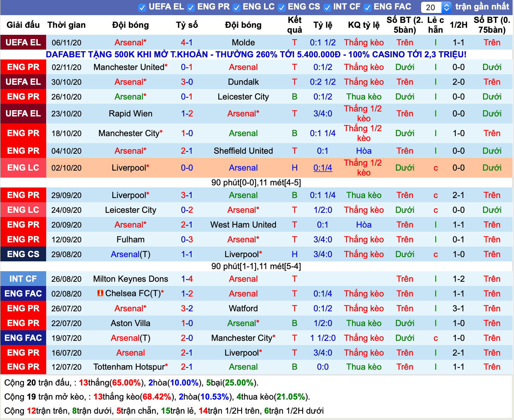Click the 3-2 score for Arsenal vs Watford
This screenshot has height=420, width=514.
tap(187, 308)
